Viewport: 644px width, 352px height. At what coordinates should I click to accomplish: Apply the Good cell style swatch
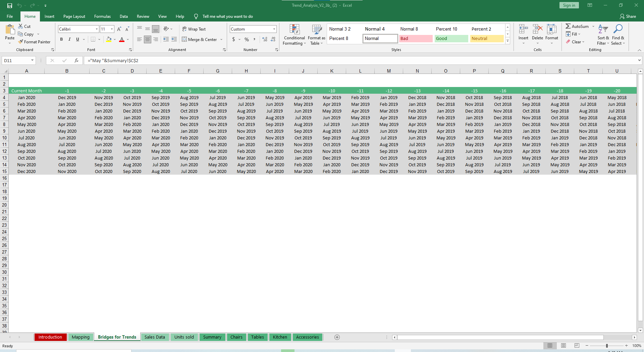pos(451,39)
